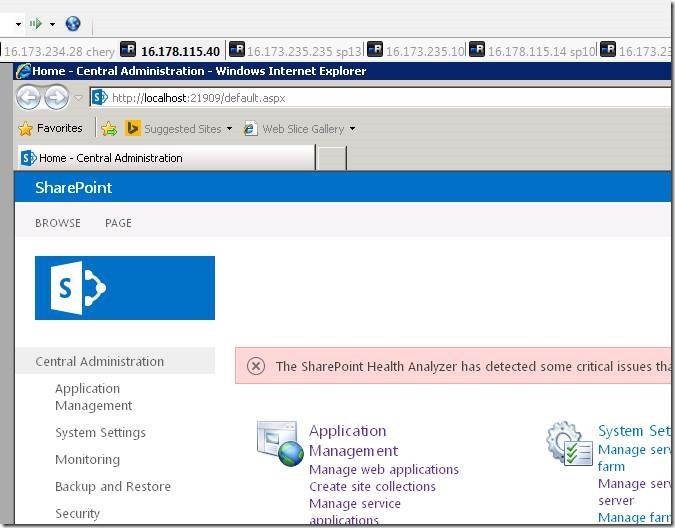The image size is (675, 528).
Task: Click the Internet Explorer icon in the title bar
Action: coord(23,71)
